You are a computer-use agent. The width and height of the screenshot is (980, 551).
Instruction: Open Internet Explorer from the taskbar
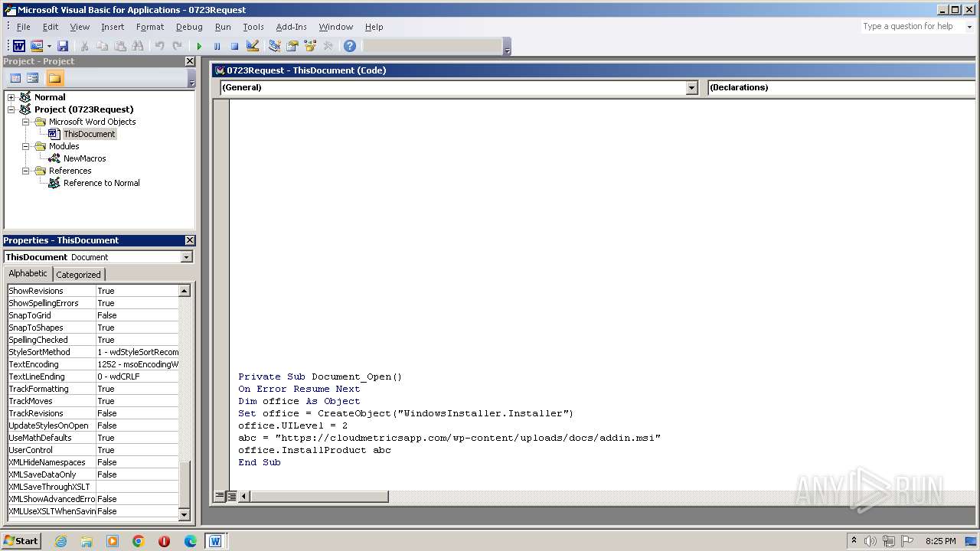(60, 541)
